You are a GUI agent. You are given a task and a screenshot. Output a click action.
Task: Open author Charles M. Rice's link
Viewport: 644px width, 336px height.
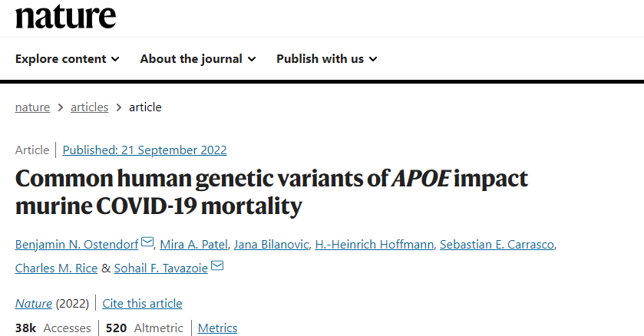[56, 268]
